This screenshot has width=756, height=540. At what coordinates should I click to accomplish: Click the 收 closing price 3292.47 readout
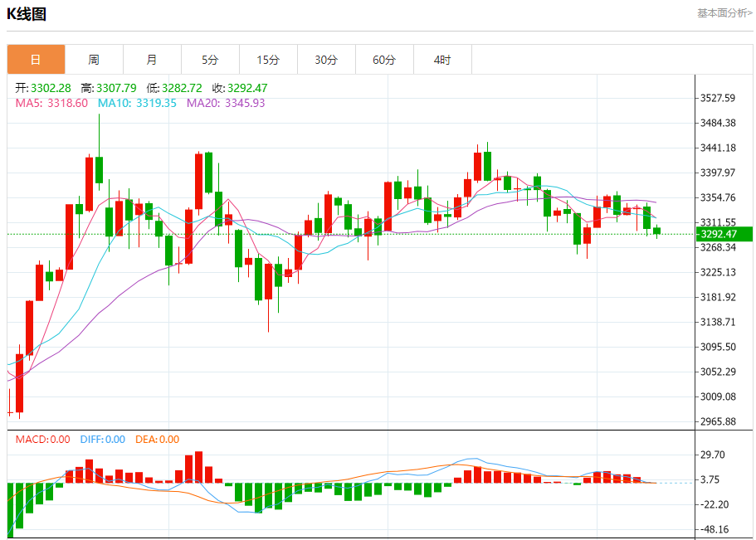(x=240, y=88)
